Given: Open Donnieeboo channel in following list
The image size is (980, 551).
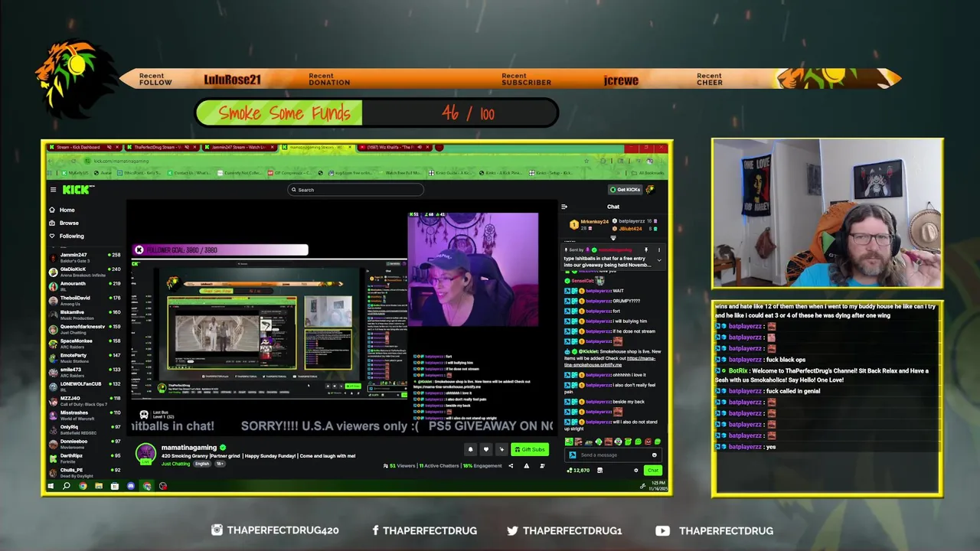Looking at the screenshot, I should [x=84, y=443].
